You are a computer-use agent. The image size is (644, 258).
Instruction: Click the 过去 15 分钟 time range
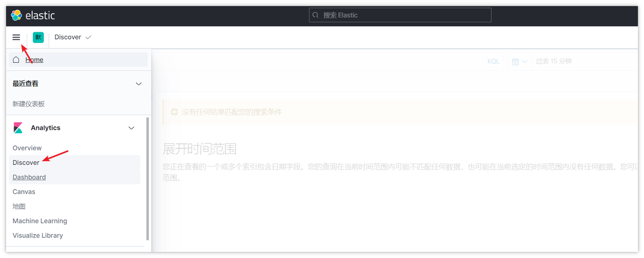(554, 61)
